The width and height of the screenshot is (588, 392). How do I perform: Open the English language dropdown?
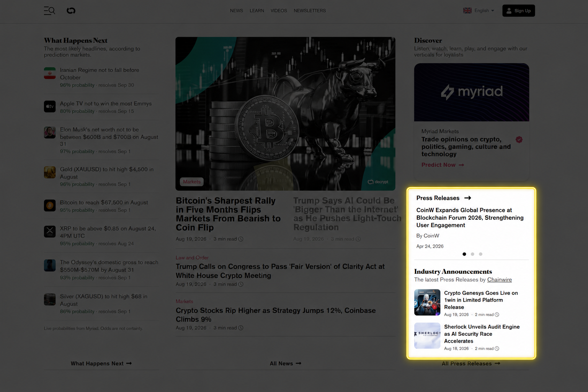484,11
